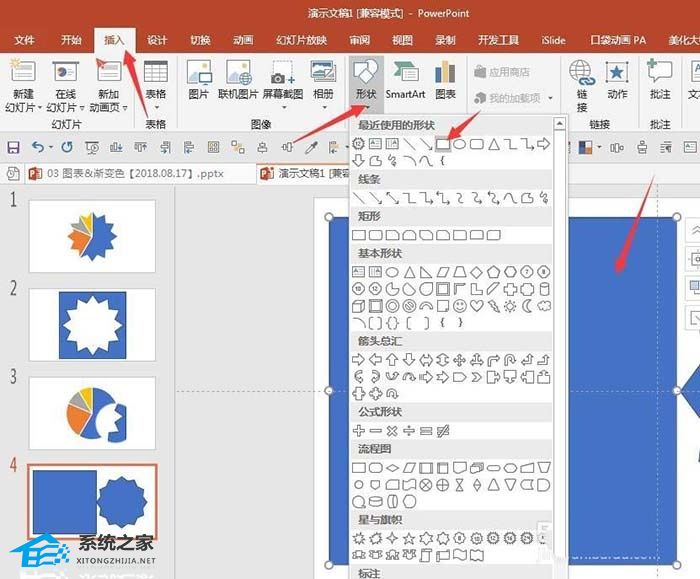Screen dimensions: 700x579
Task: Insert a chart using 图表 icon
Action: click(x=445, y=81)
